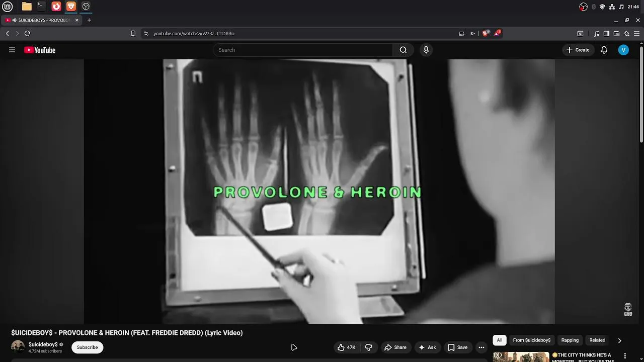Open the Bluetooth tray icon

click(x=594, y=7)
